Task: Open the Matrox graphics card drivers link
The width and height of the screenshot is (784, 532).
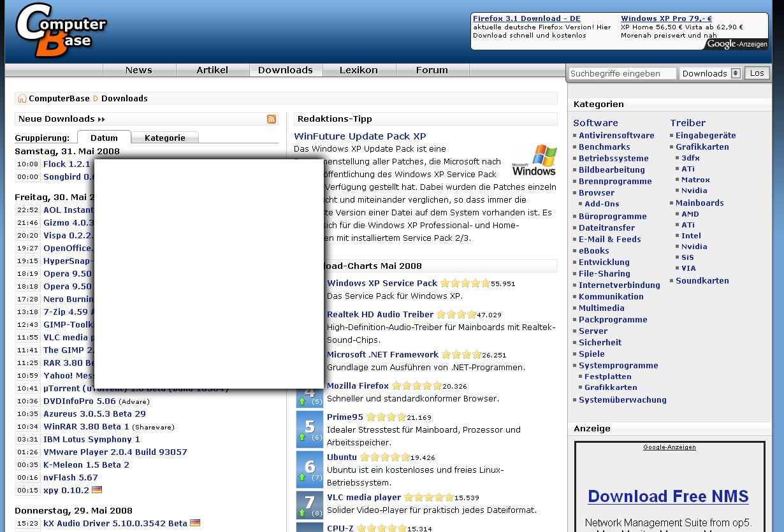Action: pyautogui.click(x=695, y=180)
